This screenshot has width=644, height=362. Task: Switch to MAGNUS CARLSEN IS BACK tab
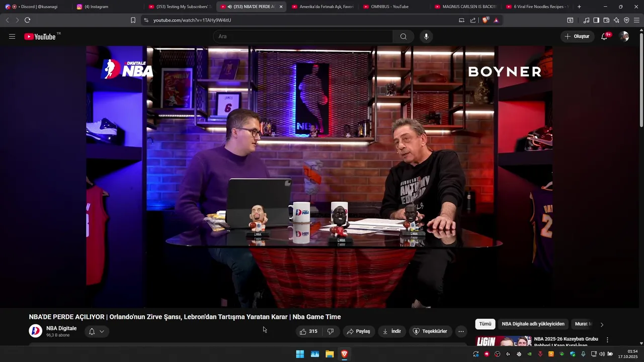[x=466, y=7]
